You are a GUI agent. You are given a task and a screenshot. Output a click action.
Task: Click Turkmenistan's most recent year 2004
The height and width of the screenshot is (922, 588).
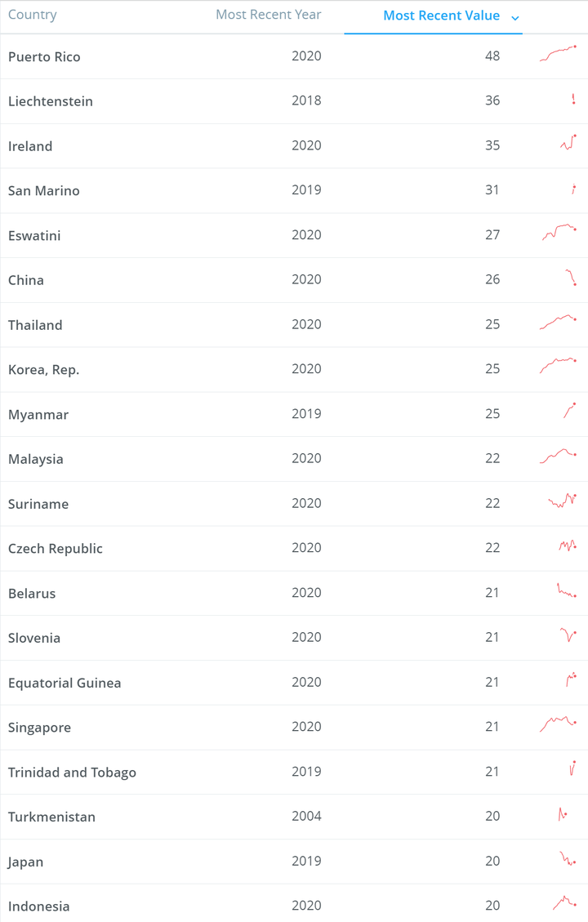click(306, 816)
